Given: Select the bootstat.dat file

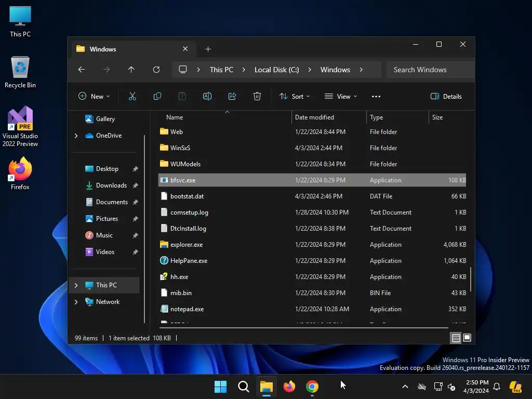Looking at the screenshot, I should pos(312,196).
